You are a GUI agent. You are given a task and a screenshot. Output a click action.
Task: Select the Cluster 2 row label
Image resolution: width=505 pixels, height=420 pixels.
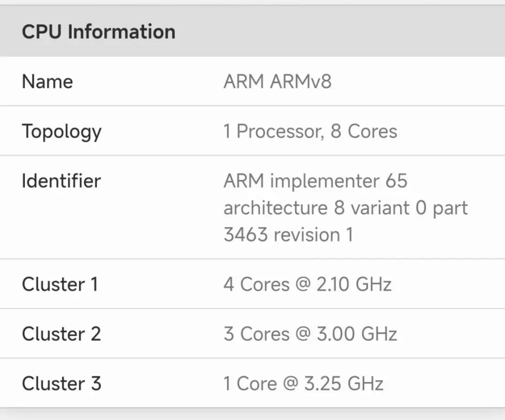(x=61, y=334)
